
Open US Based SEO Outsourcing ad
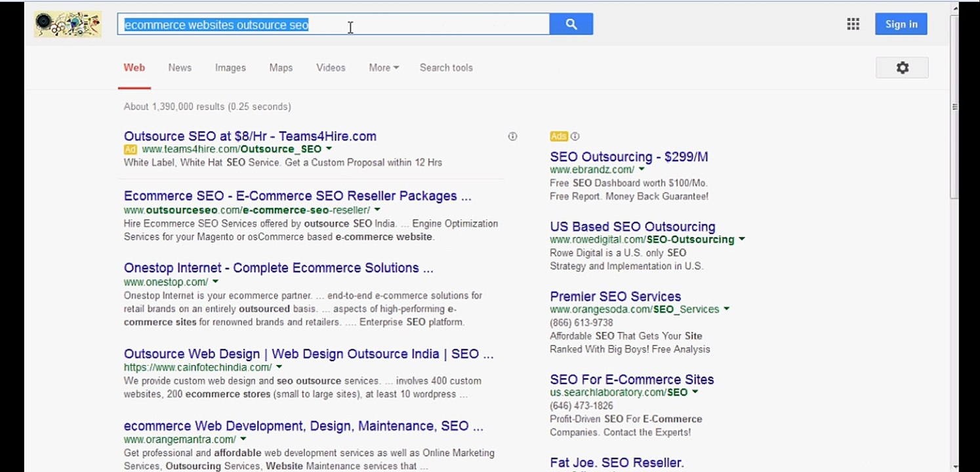point(633,227)
